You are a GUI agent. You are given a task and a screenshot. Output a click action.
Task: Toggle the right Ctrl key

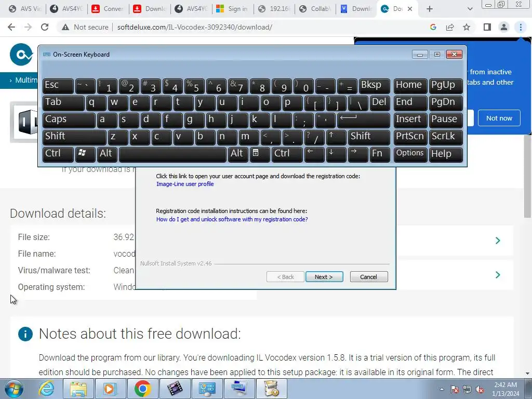(287, 154)
